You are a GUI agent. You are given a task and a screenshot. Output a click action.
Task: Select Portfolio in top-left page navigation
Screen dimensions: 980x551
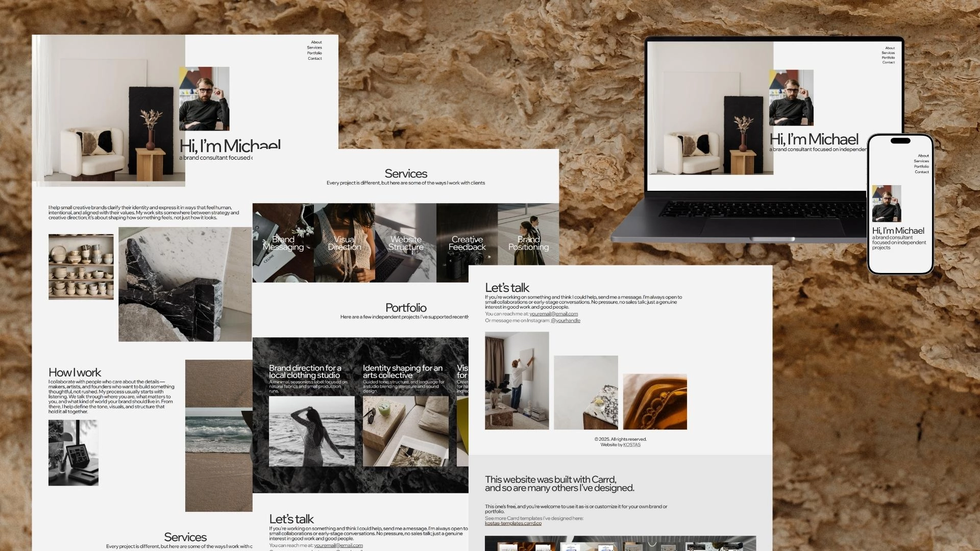click(x=314, y=53)
